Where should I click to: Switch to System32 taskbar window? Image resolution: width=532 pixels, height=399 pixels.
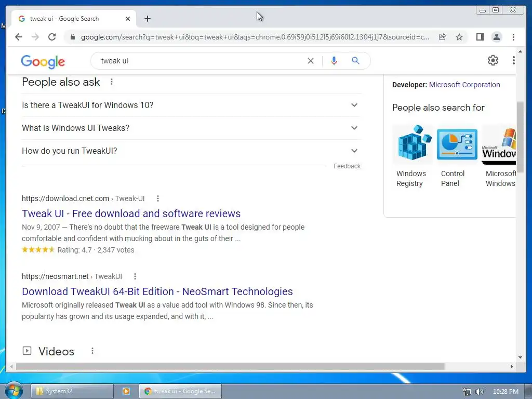tap(72, 391)
